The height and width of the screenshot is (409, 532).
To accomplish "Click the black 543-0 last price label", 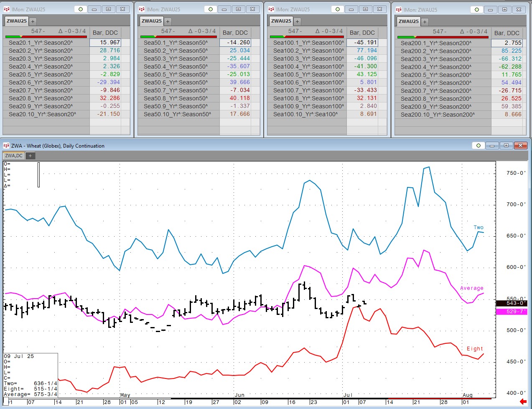I will pyautogui.click(x=511, y=303).
